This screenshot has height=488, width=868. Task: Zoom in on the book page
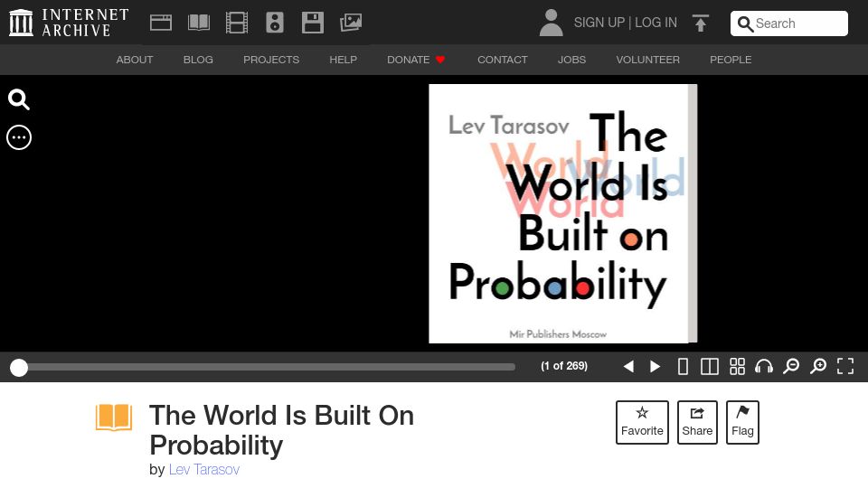click(818, 366)
